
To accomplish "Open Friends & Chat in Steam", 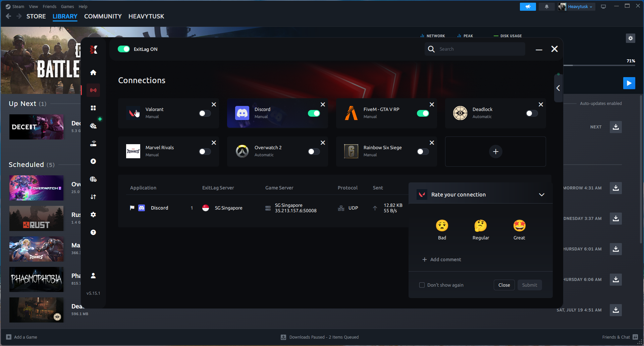I will pos(620,337).
